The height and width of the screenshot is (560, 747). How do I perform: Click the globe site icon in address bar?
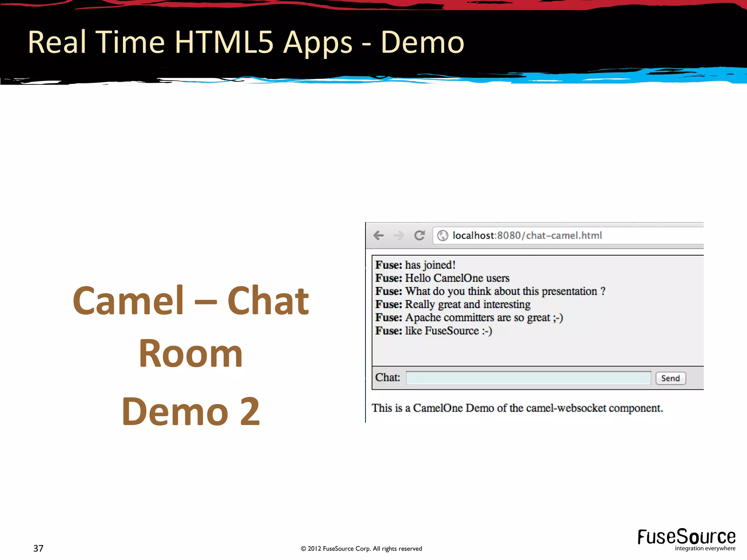(442, 236)
